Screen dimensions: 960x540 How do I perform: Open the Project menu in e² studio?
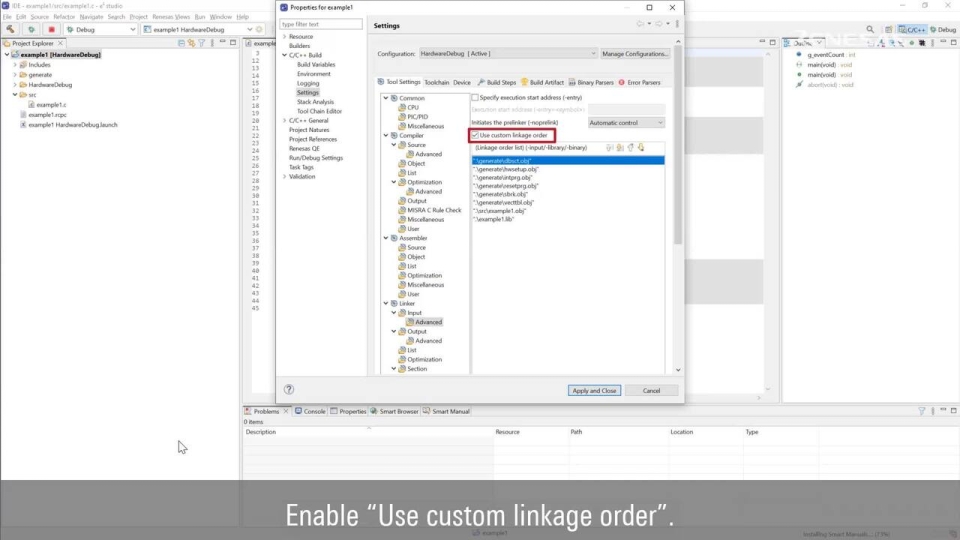click(x=138, y=17)
